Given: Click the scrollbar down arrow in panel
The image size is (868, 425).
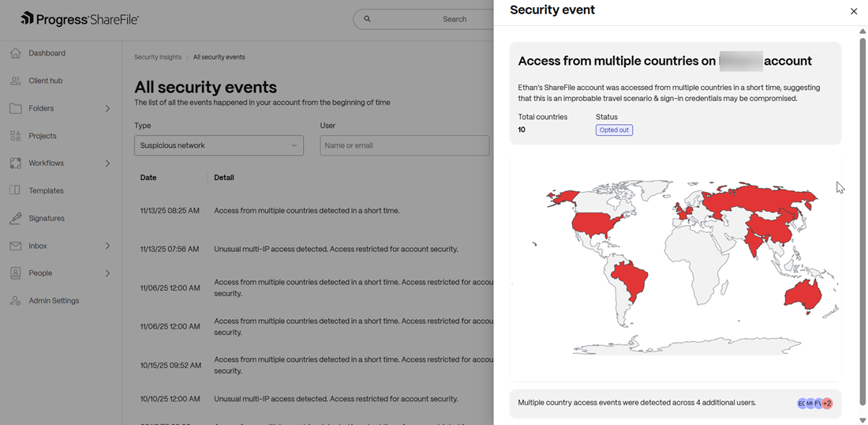Looking at the screenshot, I should (862, 420).
